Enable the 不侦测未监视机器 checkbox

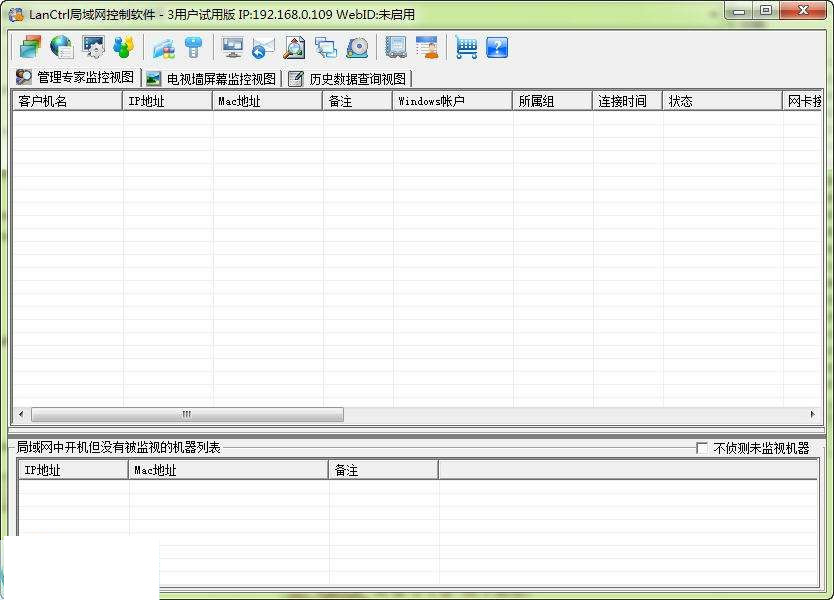[x=702, y=448]
